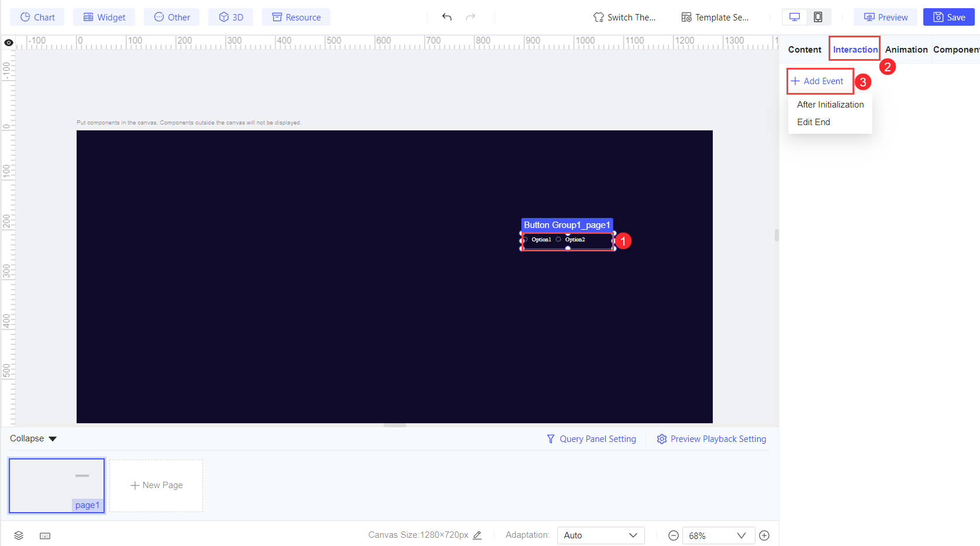Toggle ruler visibility eye icon
This screenshot has width=980, height=546.
[x=9, y=43]
